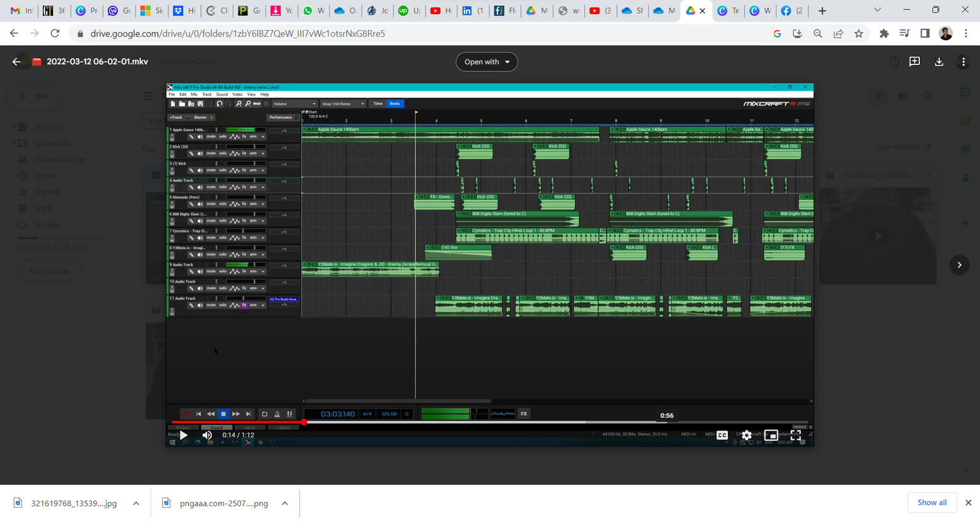The width and height of the screenshot is (980, 521).
Task: Reload the current page
Action: [55, 34]
